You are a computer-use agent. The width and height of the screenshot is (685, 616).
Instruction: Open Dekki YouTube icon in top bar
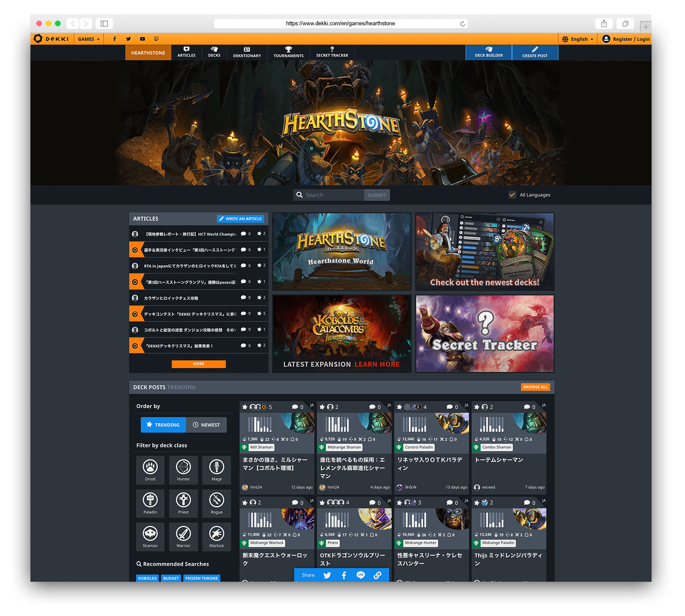(143, 39)
